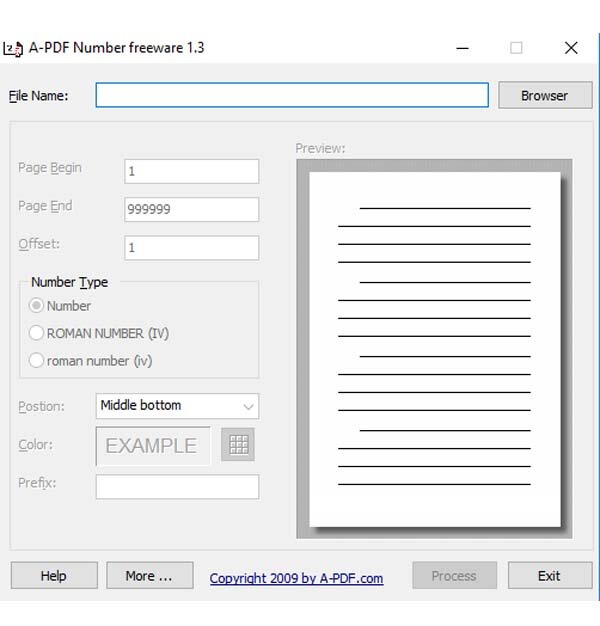The width and height of the screenshot is (600, 626).
Task: Click the More ... button
Action: 150,575
